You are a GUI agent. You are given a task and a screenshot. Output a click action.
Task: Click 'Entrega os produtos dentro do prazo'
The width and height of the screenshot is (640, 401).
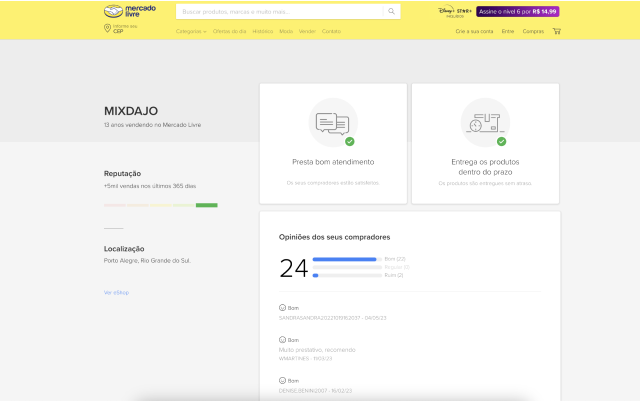pos(485,167)
